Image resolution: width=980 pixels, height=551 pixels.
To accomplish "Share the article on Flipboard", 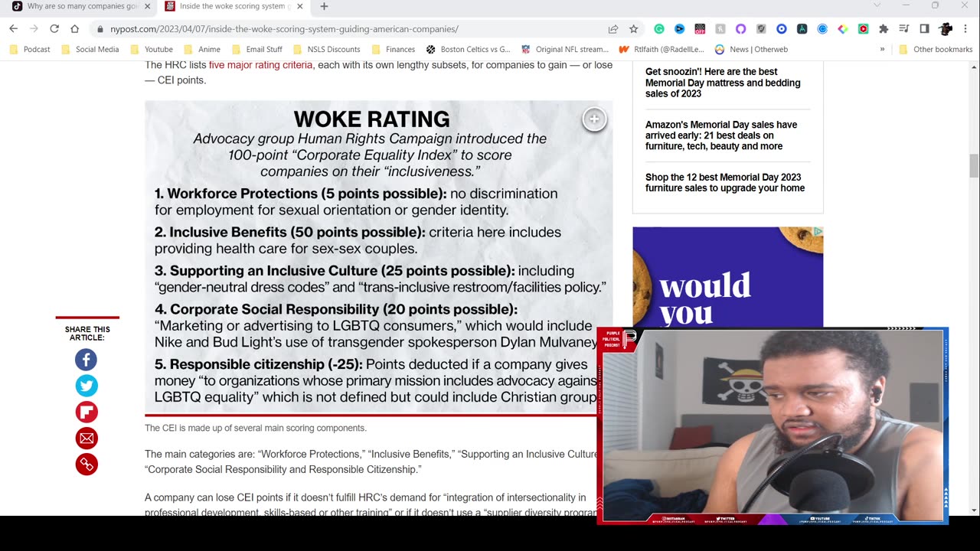I will point(87,412).
